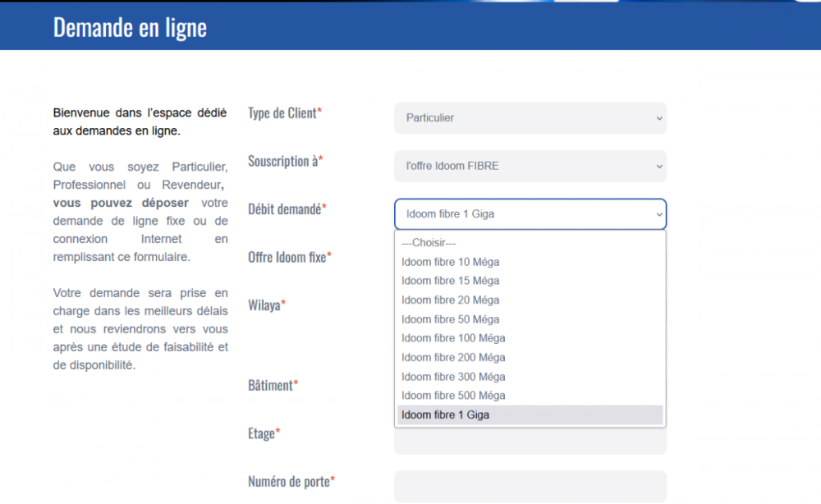This screenshot has height=504, width=821.
Task: Open the Souscription à dropdown
Action: point(530,166)
